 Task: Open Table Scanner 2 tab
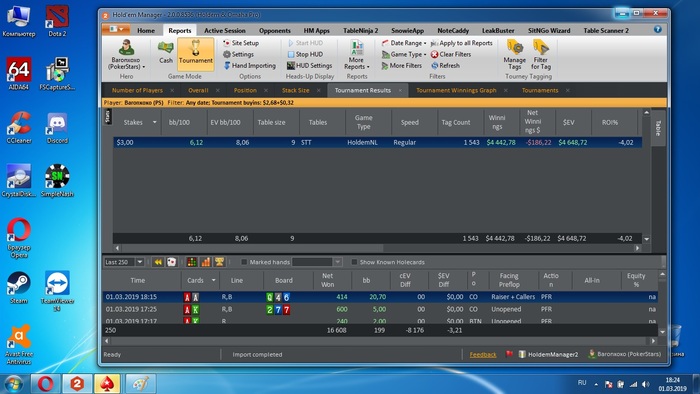606,30
